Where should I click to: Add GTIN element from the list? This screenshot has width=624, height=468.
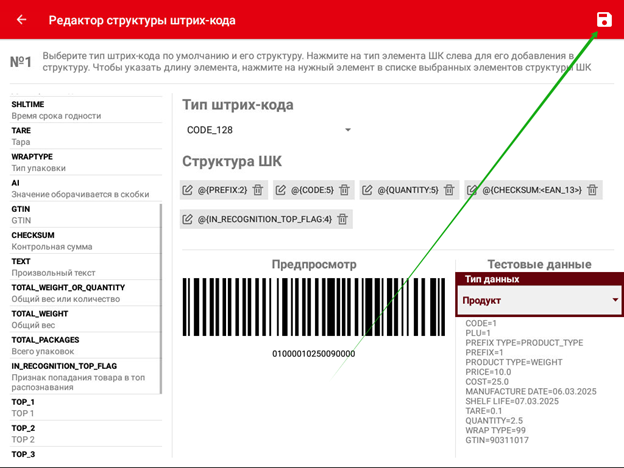coord(80,214)
